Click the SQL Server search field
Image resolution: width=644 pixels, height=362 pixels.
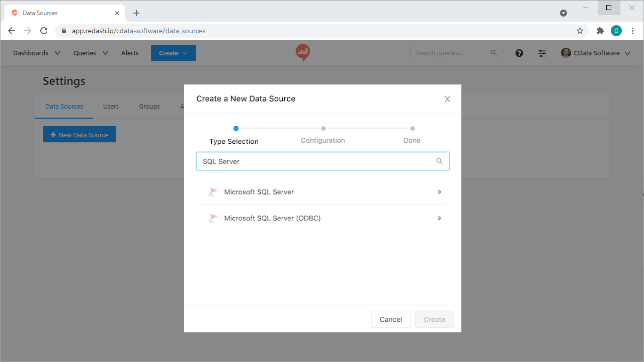pyautogui.click(x=323, y=161)
